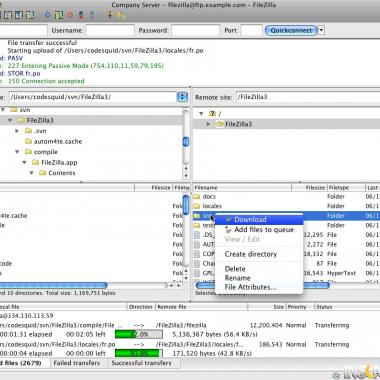
Task: Cancel the current operation via red toolbar icon
Action: (70, 15)
